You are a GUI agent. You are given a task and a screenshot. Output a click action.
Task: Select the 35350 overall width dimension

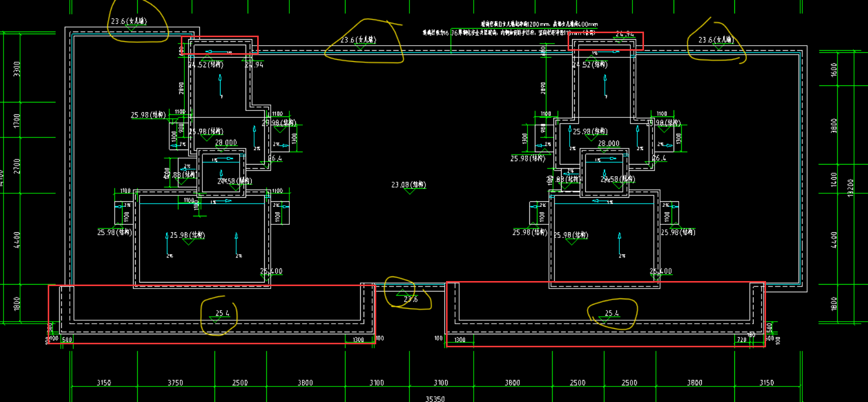pos(435,398)
